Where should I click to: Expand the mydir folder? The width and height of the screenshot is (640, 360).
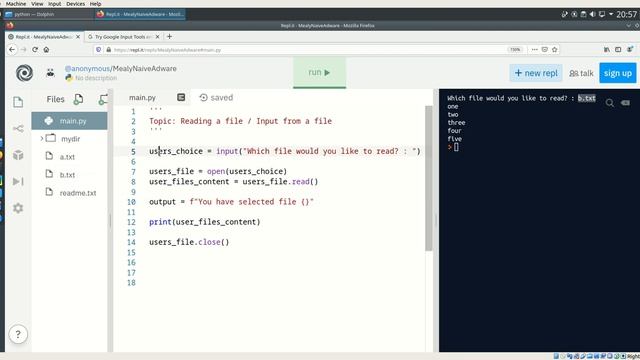point(42,139)
